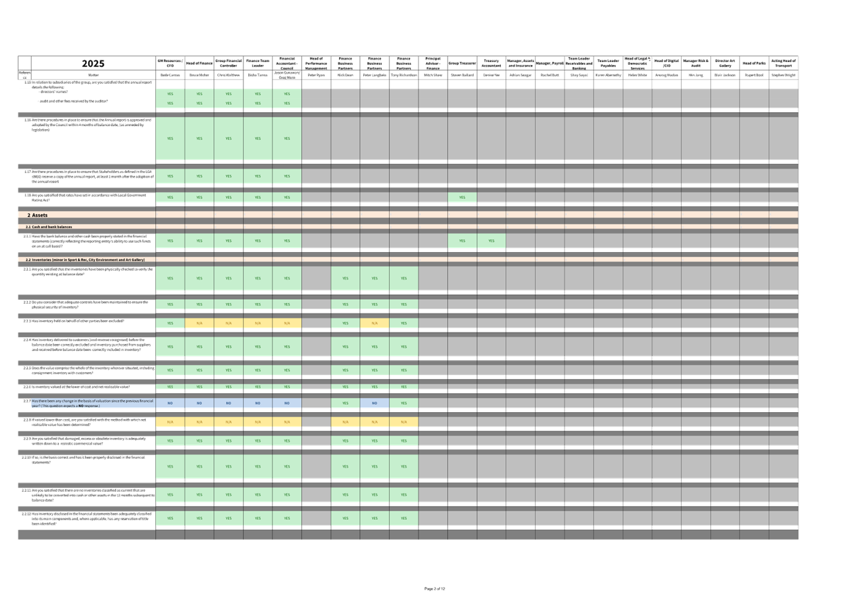Select rightmost YES cell in cash balances row
868x614 pixels.
click(491, 241)
